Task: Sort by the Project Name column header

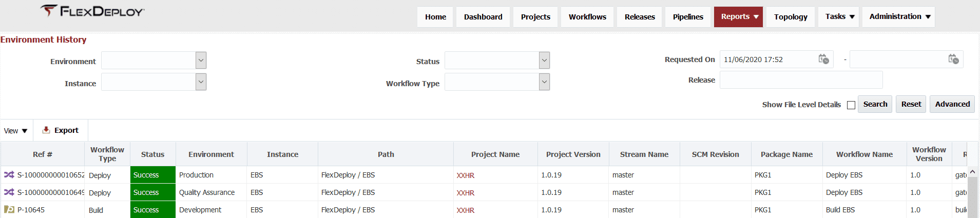Action: coord(495,154)
